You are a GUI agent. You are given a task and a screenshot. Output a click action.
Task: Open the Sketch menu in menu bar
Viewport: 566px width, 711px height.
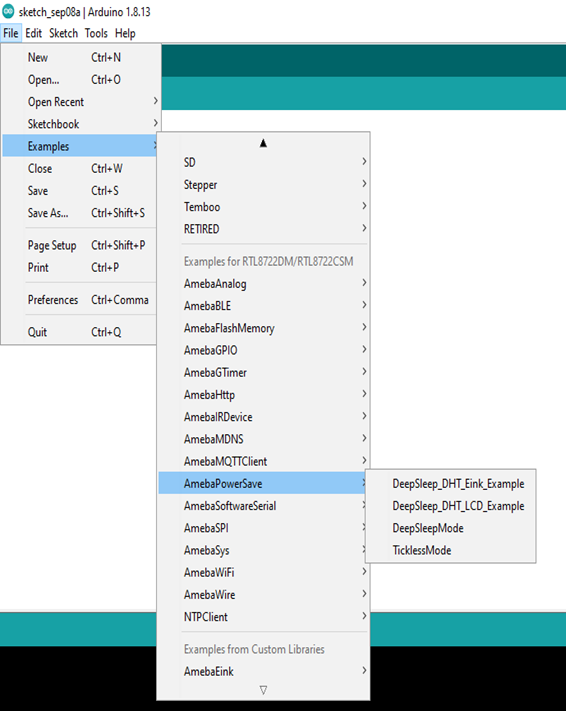coord(63,33)
